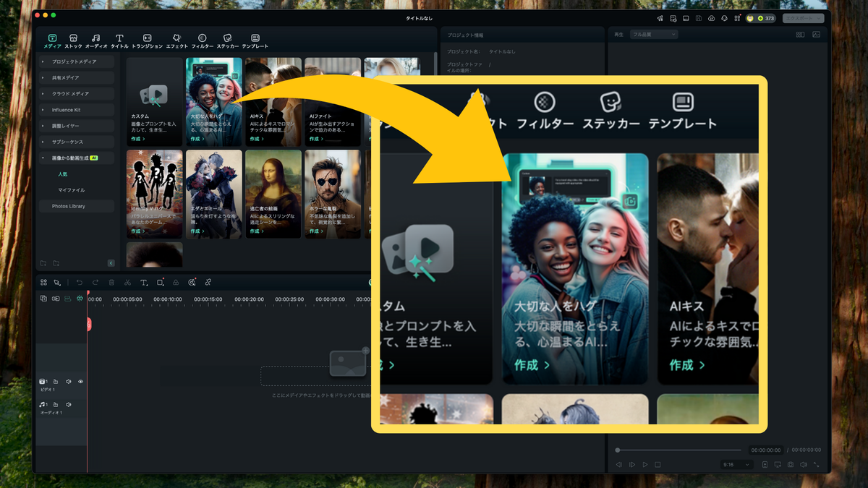This screenshot has height=488, width=868.
Task: Open the apps grid icon with red dot
Action: [x=737, y=18]
